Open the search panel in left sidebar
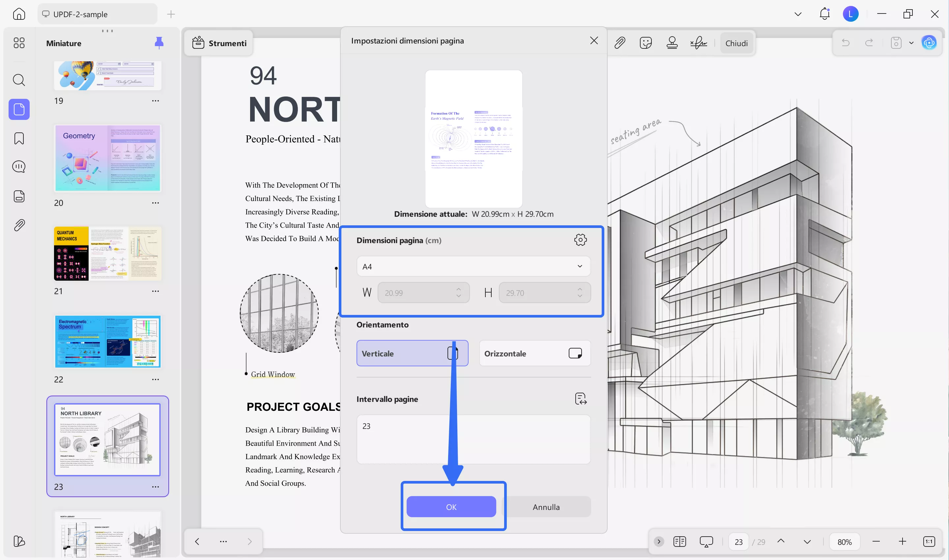Image resolution: width=949 pixels, height=560 pixels. [19, 80]
